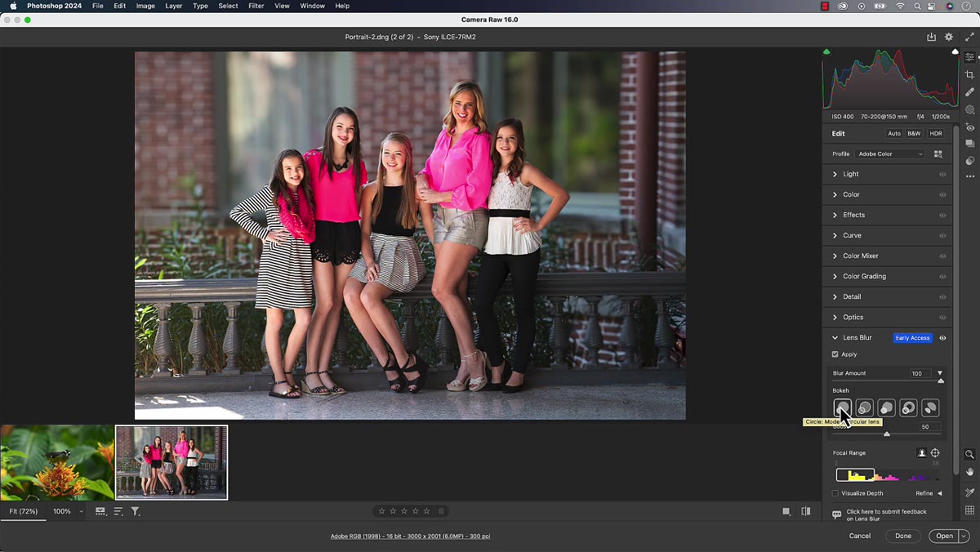Screen dimensions: 980x552
Task: Enable the Visualize Depth checkbox
Action: click(835, 493)
